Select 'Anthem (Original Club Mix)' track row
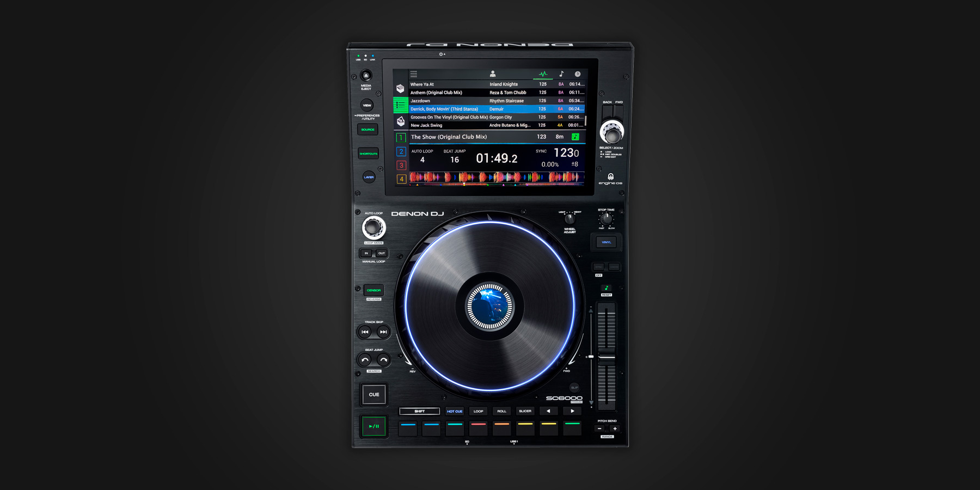 pyautogui.click(x=497, y=93)
